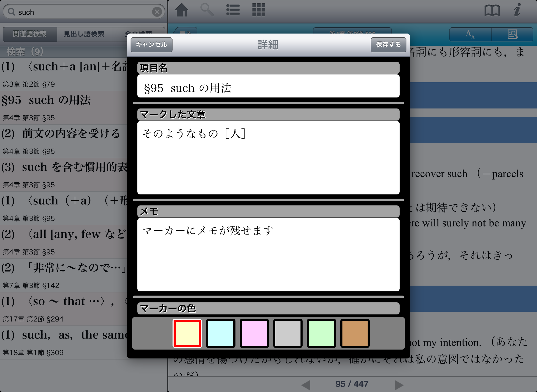Switch to 見出し語検索 tab
Image resolution: width=537 pixels, height=392 pixels.
coord(84,34)
